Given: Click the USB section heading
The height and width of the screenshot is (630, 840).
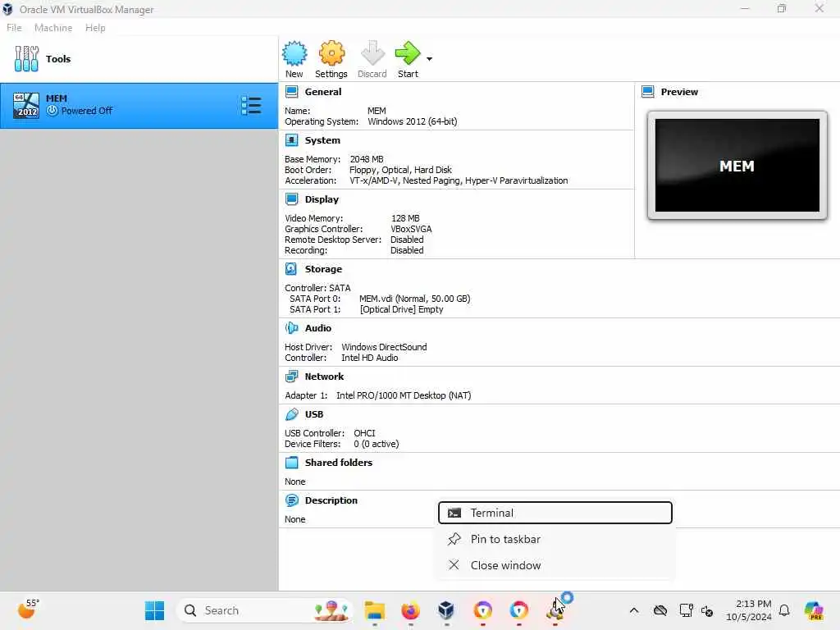Looking at the screenshot, I should [314, 414].
